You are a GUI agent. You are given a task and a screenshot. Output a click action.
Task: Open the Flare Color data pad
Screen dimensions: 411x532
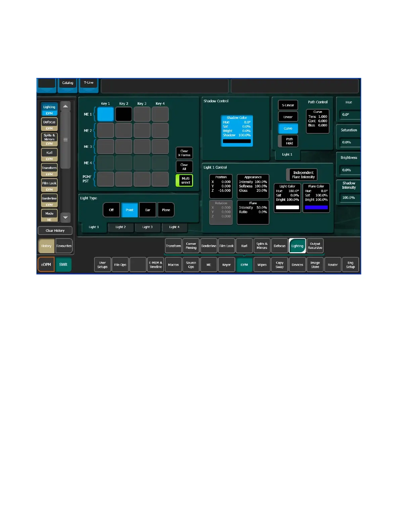pyautogui.click(x=316, y=198)
